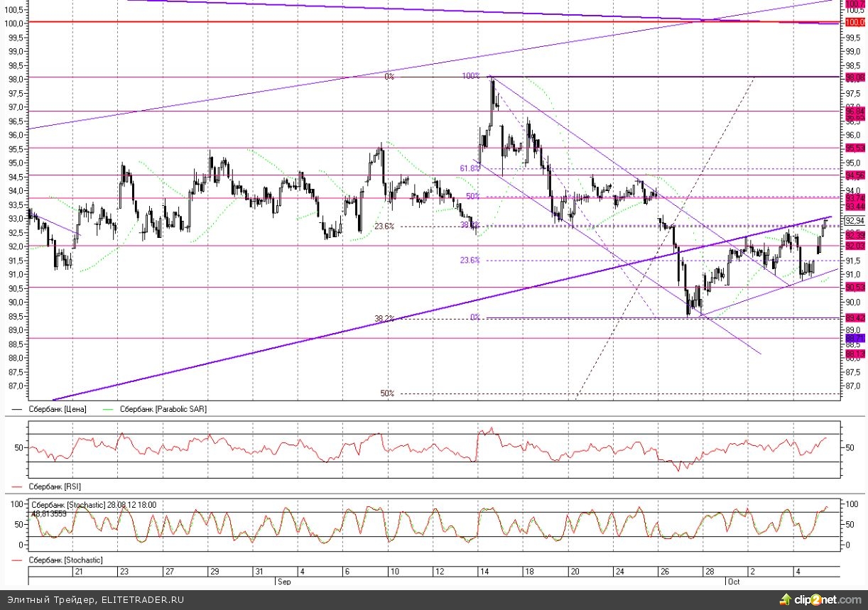The width and height of the screenshot is (868, 610).
Task: Select the 89.42 price level marker
Action: point(855,317)
